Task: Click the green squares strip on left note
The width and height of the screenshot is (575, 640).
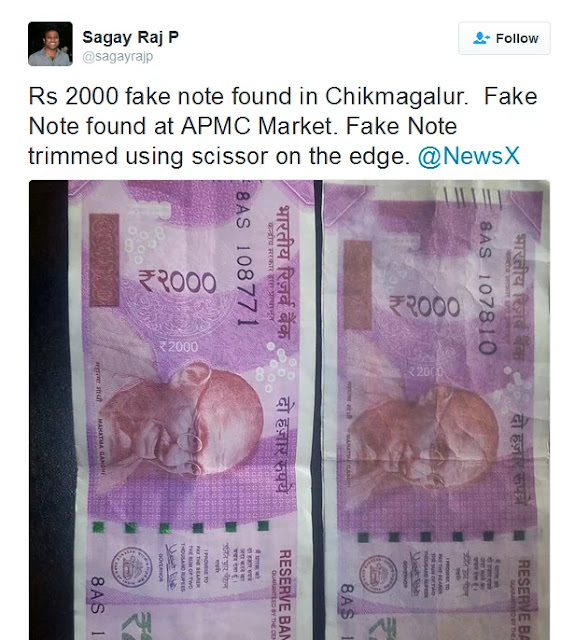Action: [180, 527]
